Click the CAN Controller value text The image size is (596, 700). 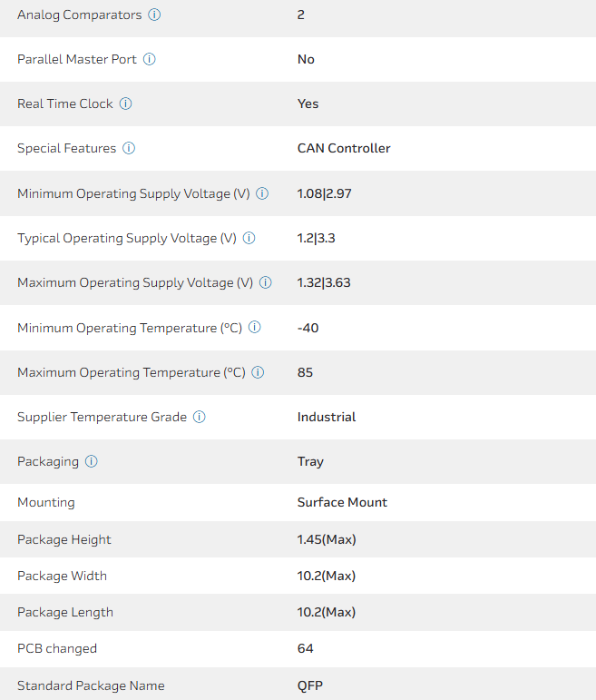pyautogui.click(x=344, y=148)
